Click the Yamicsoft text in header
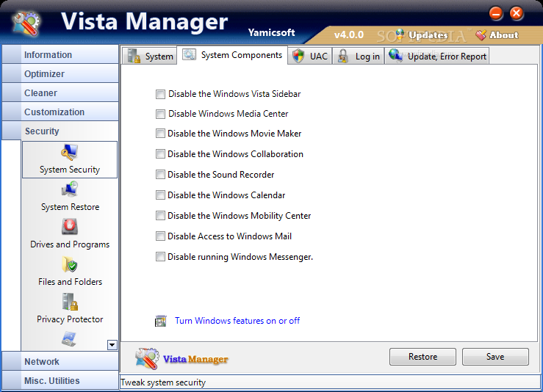The image size is (543, 392). click(271, 33)
